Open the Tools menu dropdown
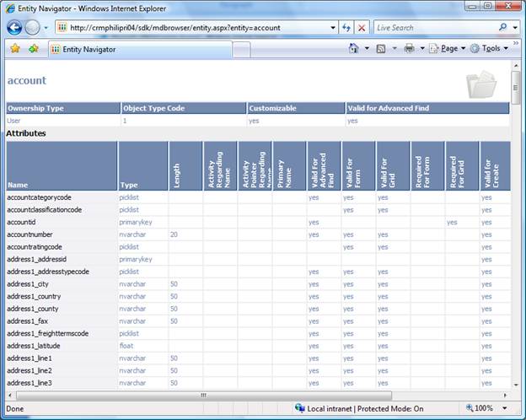This screenshot has height=420, width=526. tap(489, 49)
